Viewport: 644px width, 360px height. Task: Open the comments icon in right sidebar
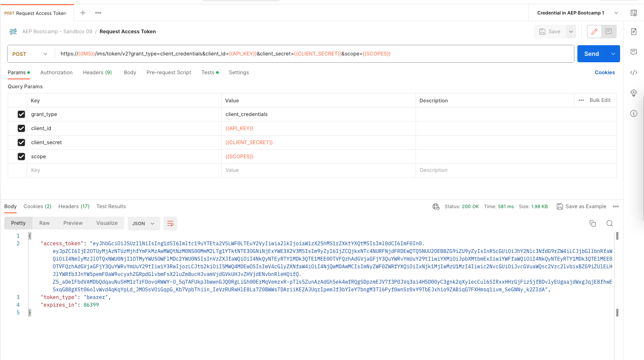coord(634,52)
